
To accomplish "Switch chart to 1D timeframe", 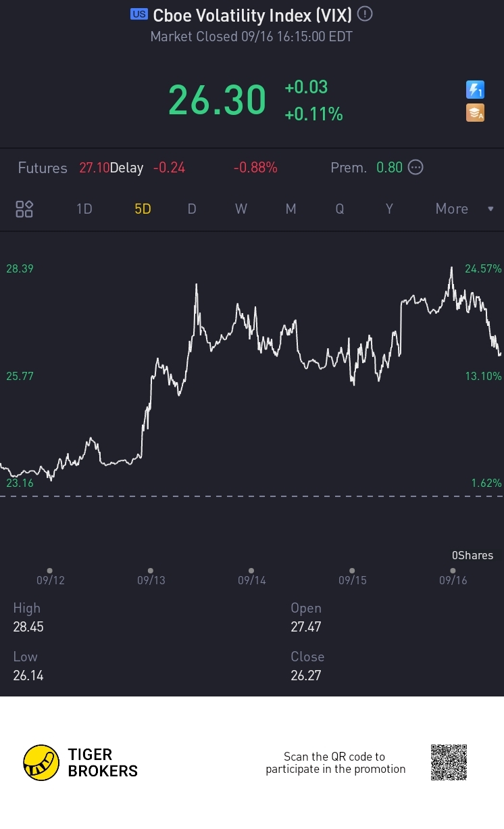I will coord(84,209).
